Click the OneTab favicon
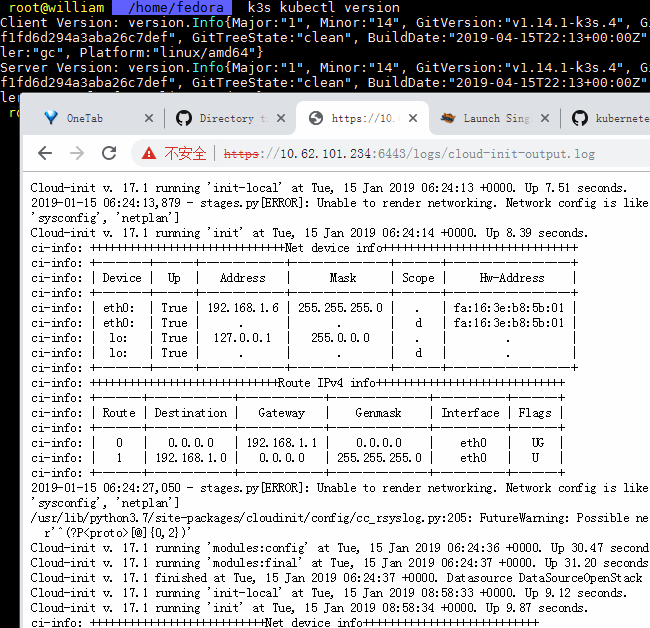Image resolution: width=650 pixels, height=628 pixels. point(51,118)
